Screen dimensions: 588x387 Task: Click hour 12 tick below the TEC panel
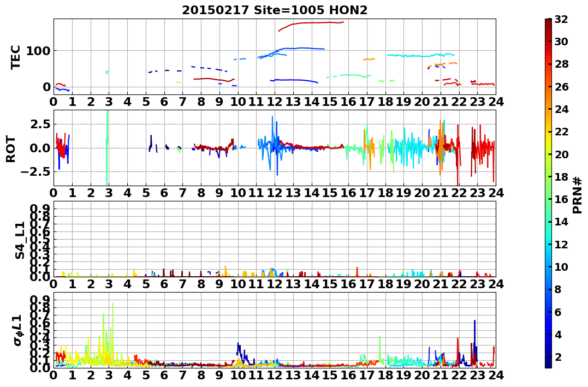[275, 102]
